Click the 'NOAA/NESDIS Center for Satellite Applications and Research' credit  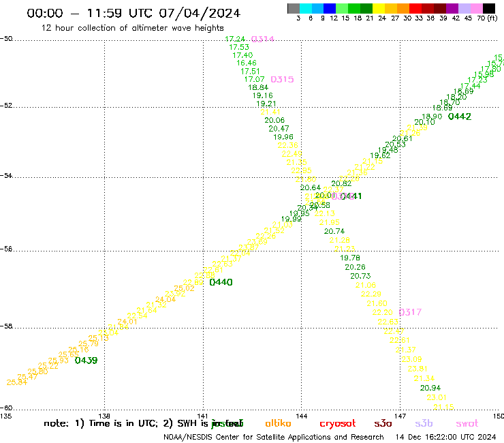pyautogui.click(x=274, y=438)
